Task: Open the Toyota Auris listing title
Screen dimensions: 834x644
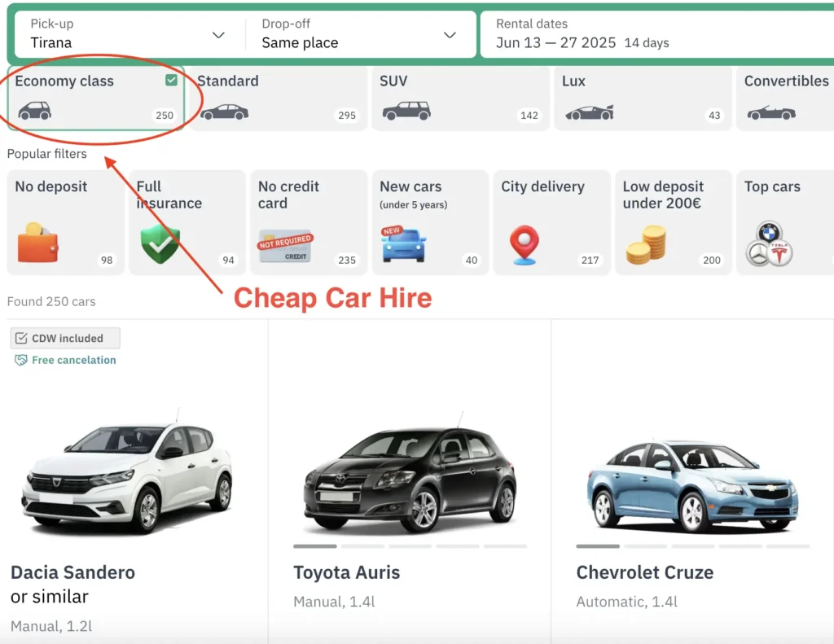Action: coord(346,572)
